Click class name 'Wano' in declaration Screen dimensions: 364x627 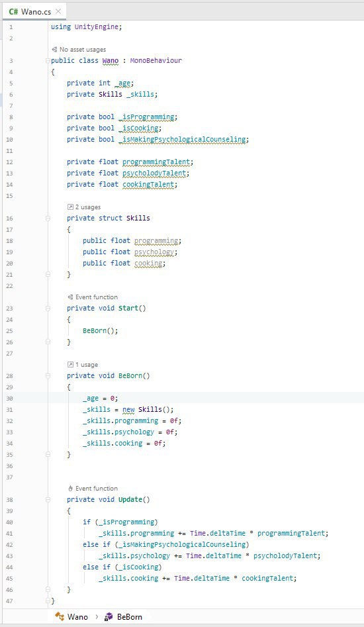pyautogui.click(x=111, y=61)
